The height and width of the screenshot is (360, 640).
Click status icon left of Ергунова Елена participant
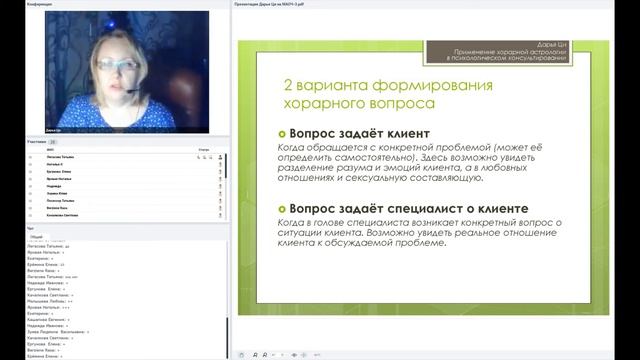tap(30, 172)
